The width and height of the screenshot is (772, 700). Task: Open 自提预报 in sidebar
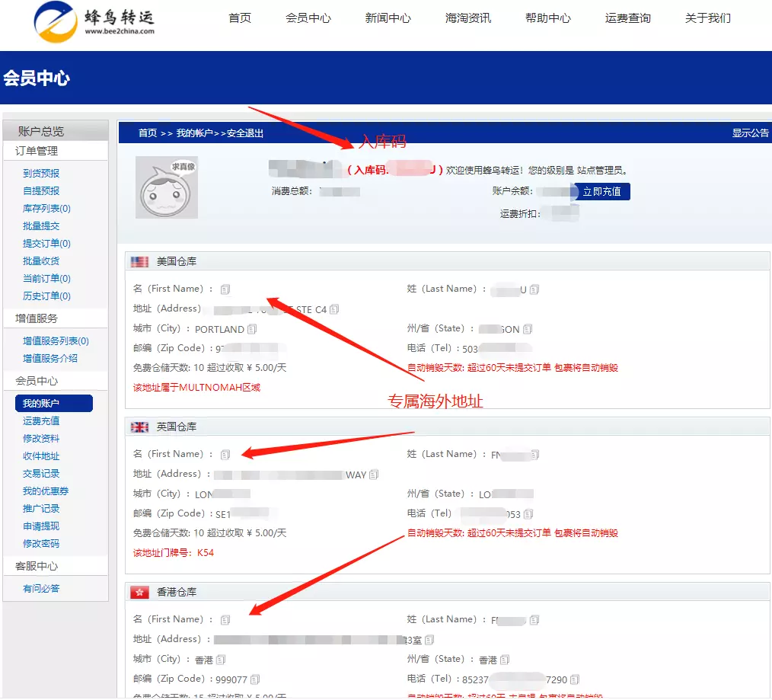41,191
